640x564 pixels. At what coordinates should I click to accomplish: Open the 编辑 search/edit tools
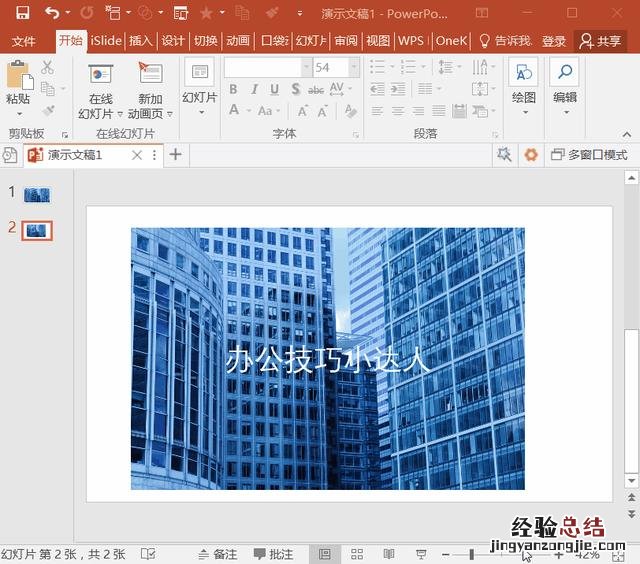pyautogui.click(x=565, y=85)
